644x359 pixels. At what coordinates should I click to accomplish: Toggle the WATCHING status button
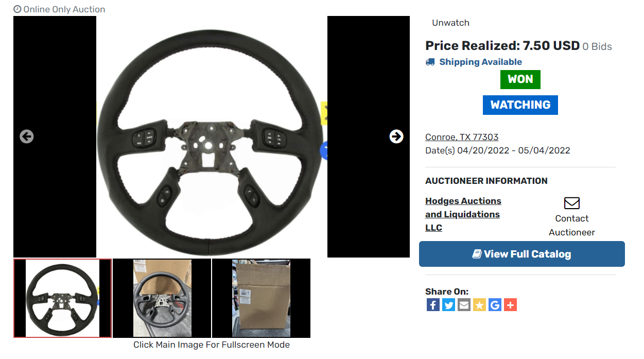[520, 105]
